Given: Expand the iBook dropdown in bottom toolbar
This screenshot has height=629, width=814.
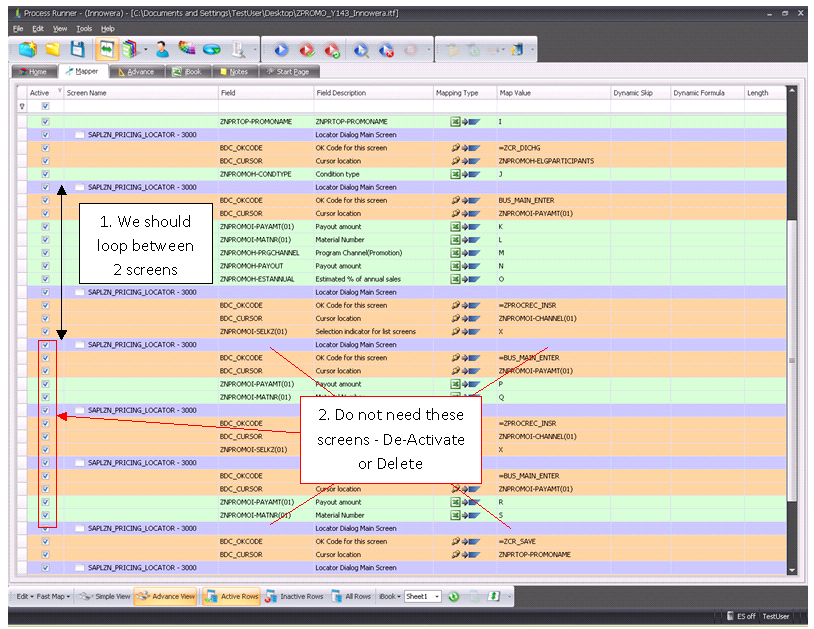Looking at the screenshot, I should pyautogui.click(x=388, y=597).
